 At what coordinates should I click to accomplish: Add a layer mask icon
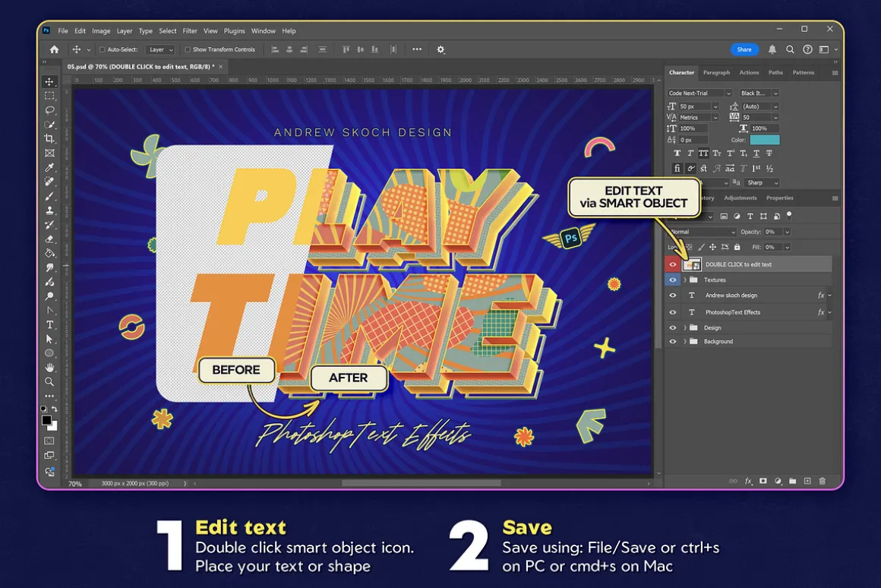tap(763, 481)
